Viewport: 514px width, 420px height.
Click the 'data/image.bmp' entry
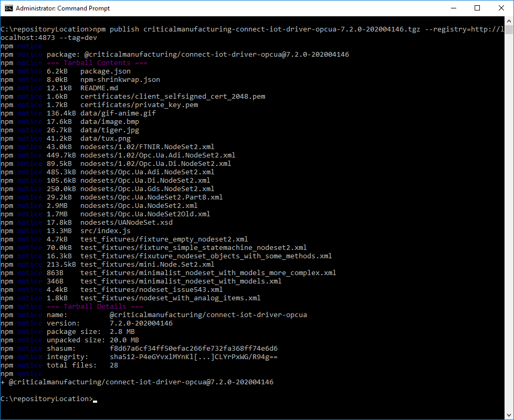110,122
